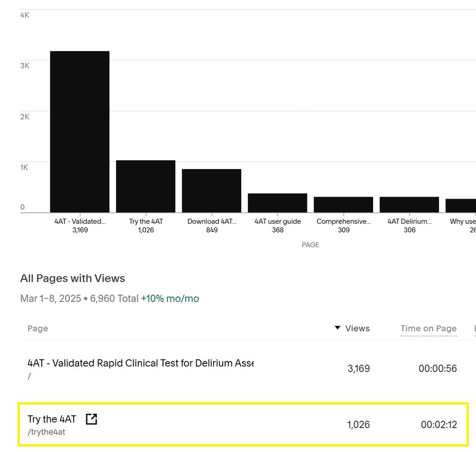Click the 306 label under 4AT Delirium

coord(409,230)
